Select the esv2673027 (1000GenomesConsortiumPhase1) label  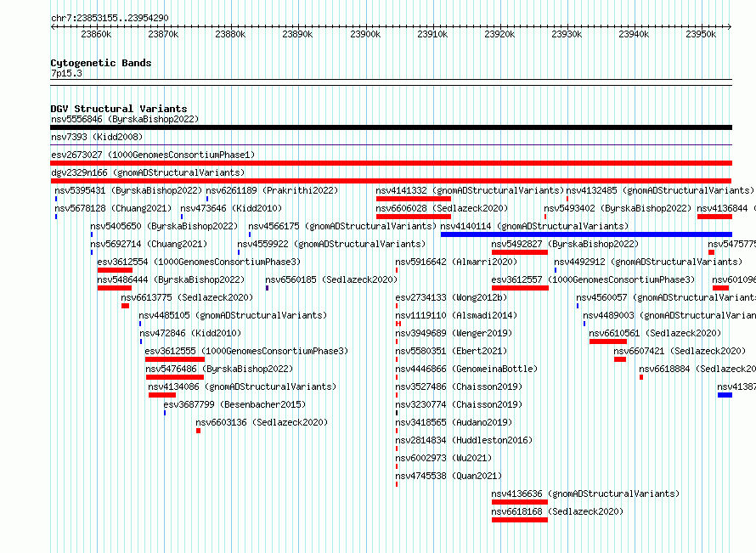[x=153, y=155]
